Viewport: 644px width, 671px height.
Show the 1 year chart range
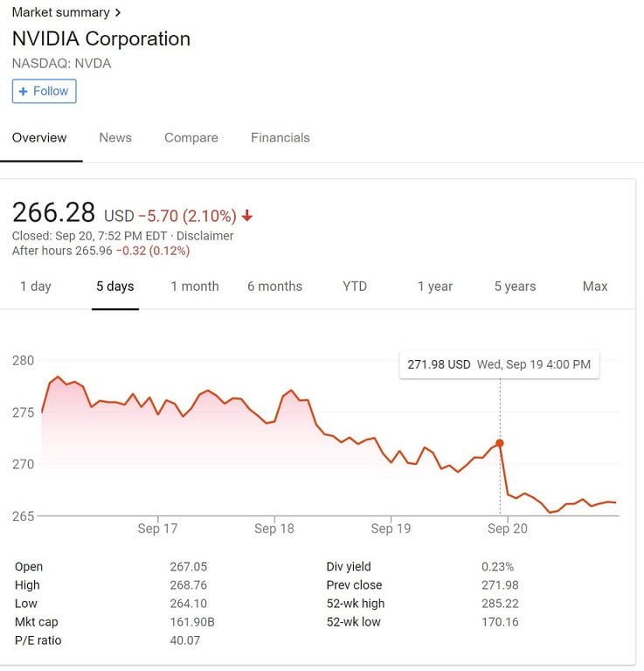click(x=435, y=286)
